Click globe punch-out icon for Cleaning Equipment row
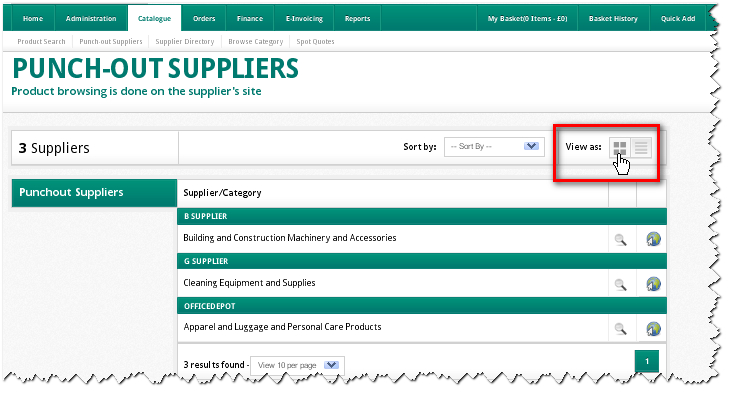This screenshot has width=730, height=393. pyautogui.click(x=653, y=284)
